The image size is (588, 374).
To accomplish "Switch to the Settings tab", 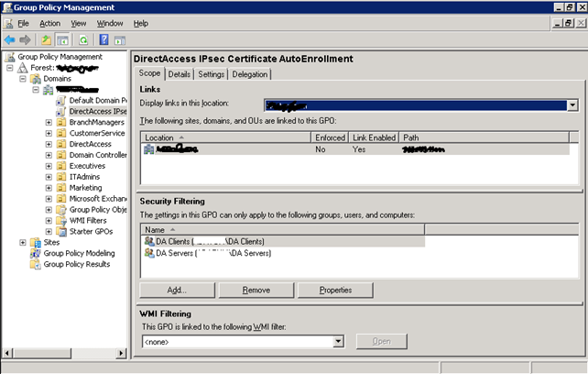I will tap(211, 74).
